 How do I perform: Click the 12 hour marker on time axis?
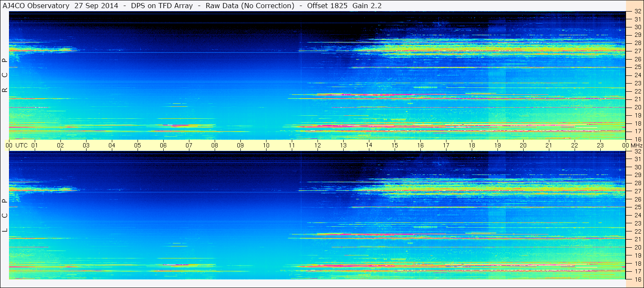pos(317,145)
